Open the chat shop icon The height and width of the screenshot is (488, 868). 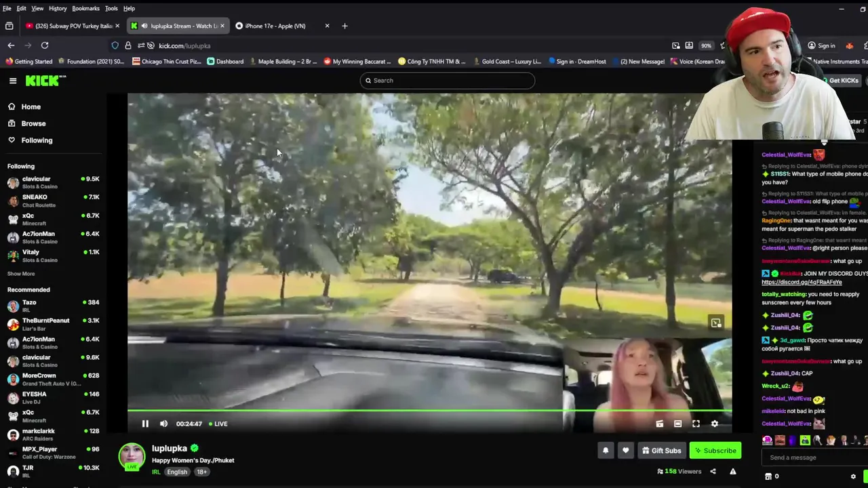768,476
